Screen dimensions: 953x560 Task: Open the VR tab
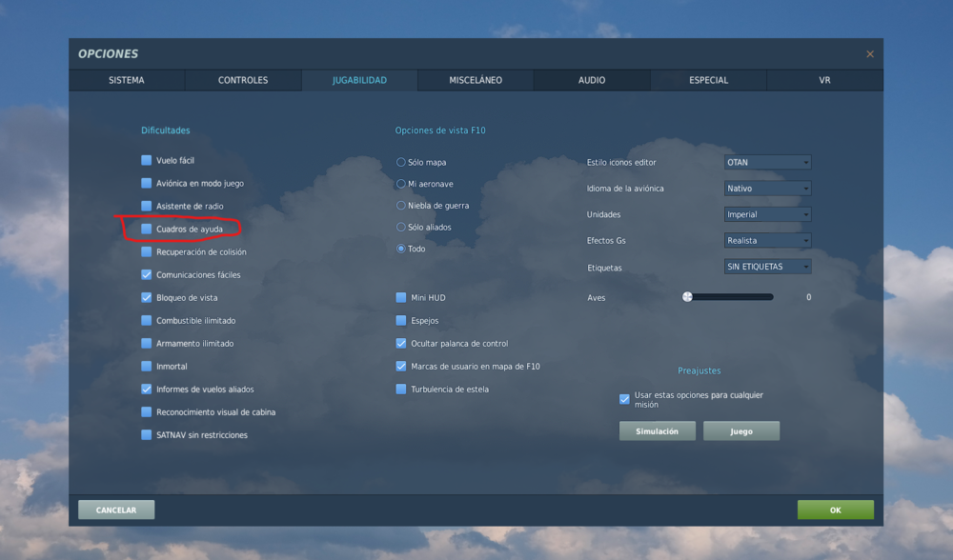824,80
